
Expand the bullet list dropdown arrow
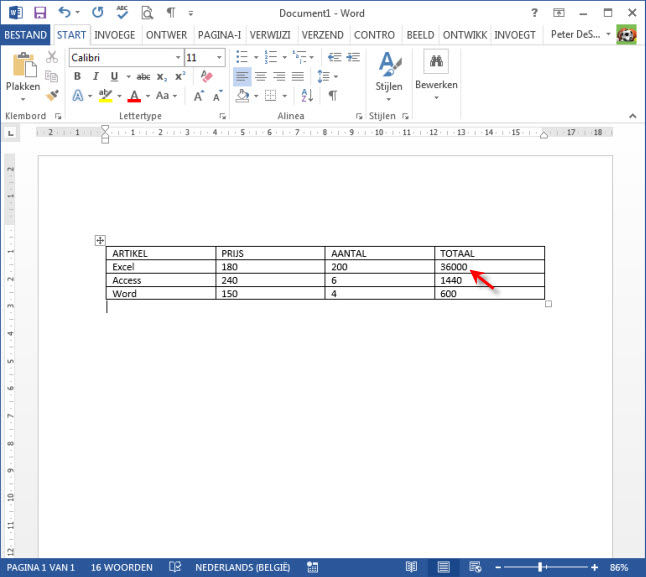pos(256,57)
